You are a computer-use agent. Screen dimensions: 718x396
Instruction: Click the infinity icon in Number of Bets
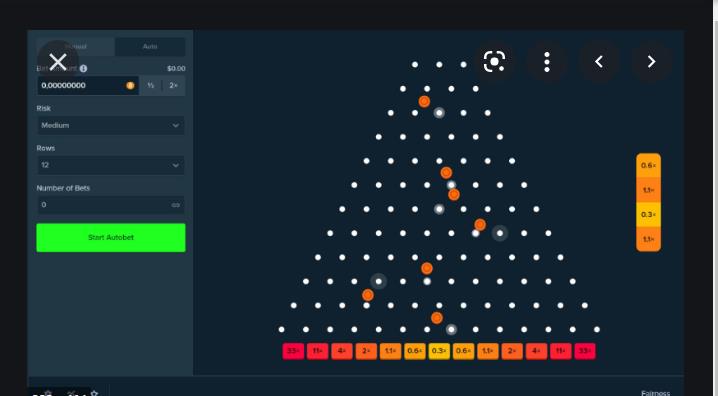(x=175, y=205)
